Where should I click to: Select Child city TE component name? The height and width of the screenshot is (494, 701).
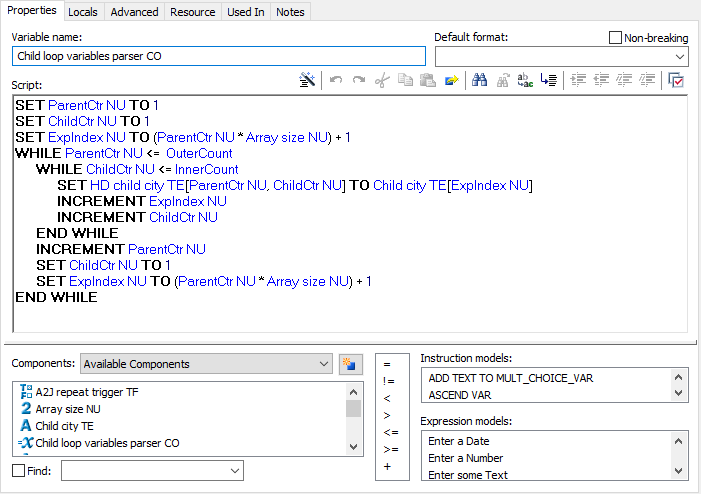point(64,426)
